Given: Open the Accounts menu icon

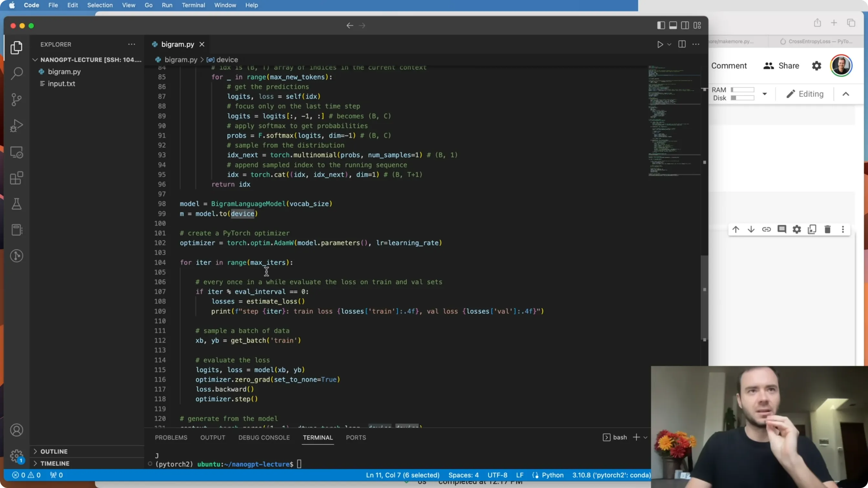Looking at the screenshot, I should 16,430.
